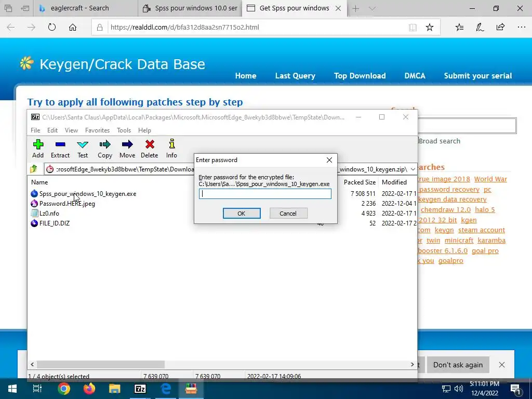The height and width of the screenshot is (399, 532).
Task: Select the FILE_ID.DIZ file icon
Action: [34, 223]
